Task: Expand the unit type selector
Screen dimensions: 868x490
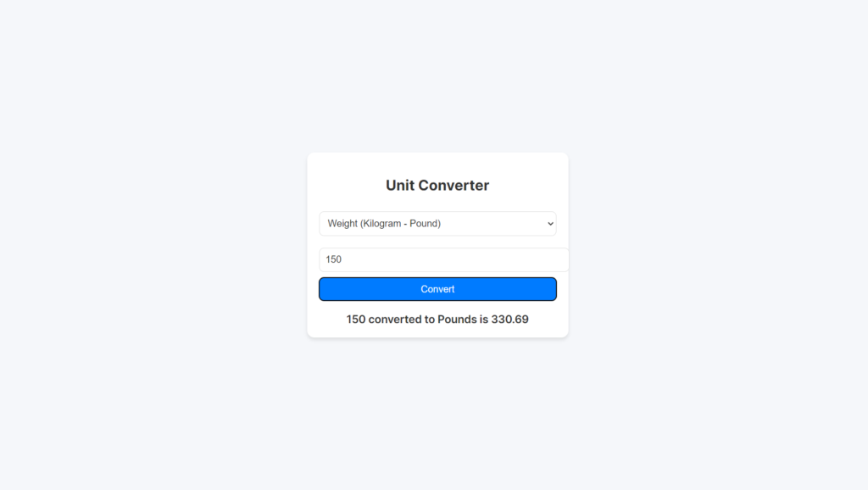Action: (437, 224)
